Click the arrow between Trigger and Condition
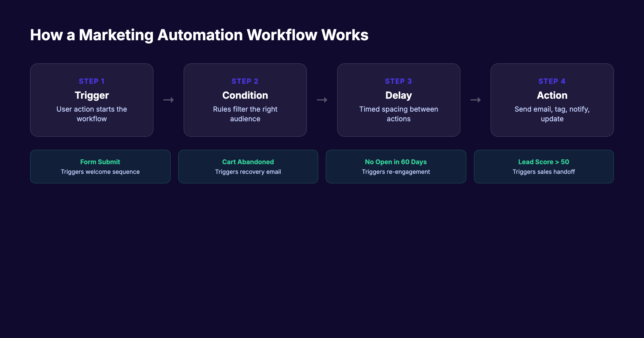Image resolution: width=644 pixels, height=338 pixels. [x=169, y=100]
